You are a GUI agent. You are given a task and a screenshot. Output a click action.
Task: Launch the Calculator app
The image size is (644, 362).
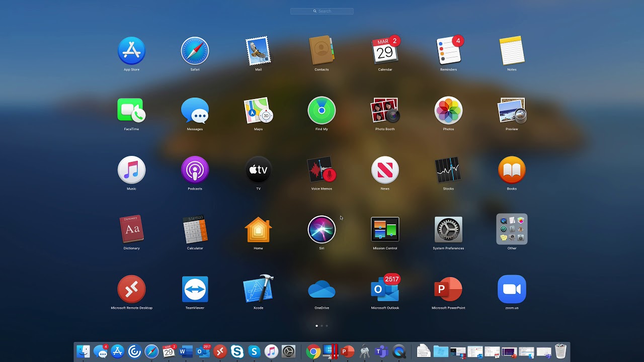[195, 229]
